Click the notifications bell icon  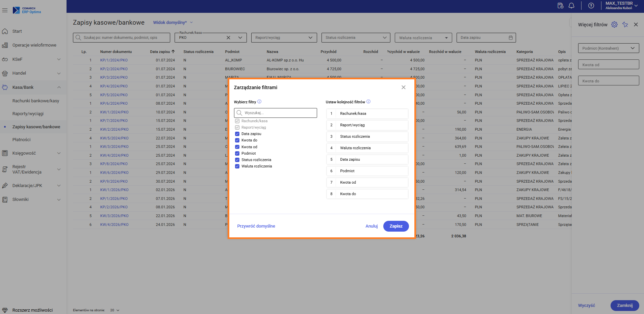[571, 6]
